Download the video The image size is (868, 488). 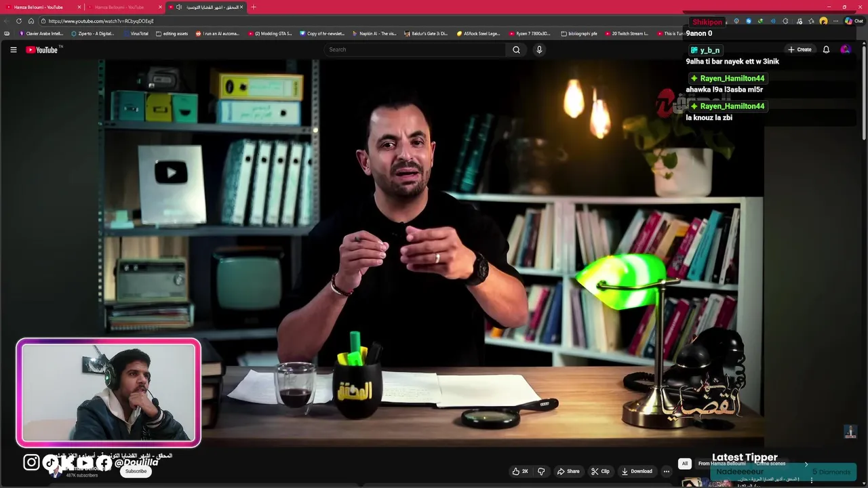637,471
